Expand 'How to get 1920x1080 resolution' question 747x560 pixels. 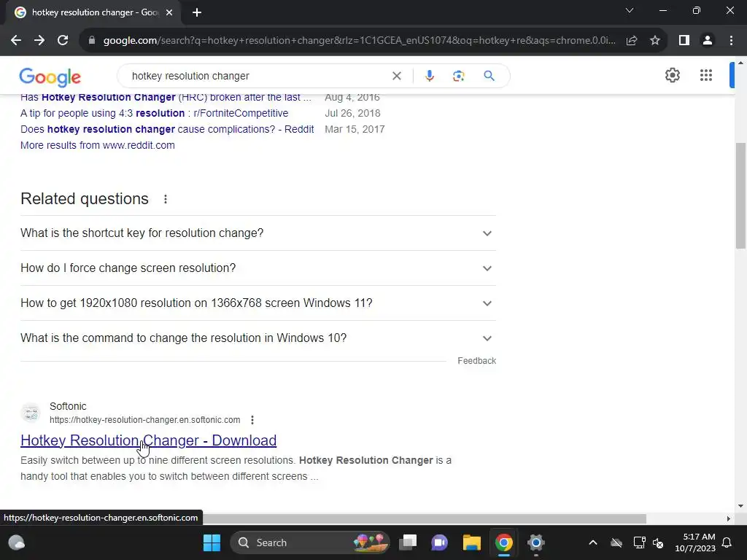pyautogui.click(x=258, y=303)
